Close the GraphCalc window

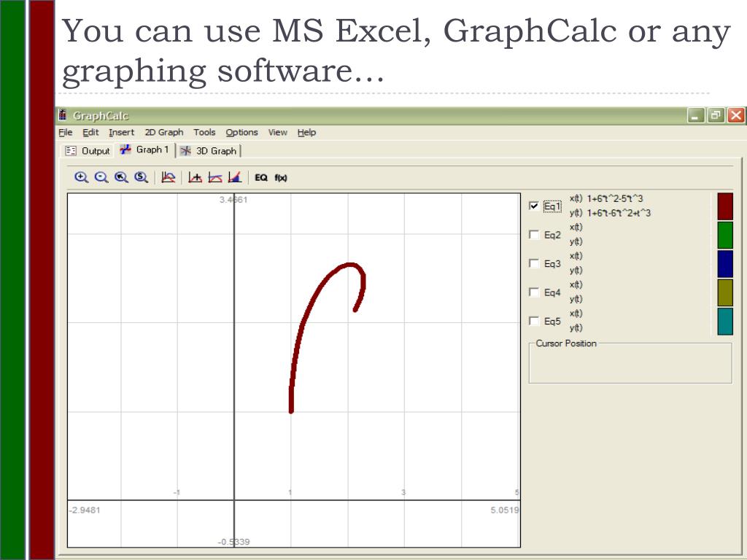tap(736, 115)
